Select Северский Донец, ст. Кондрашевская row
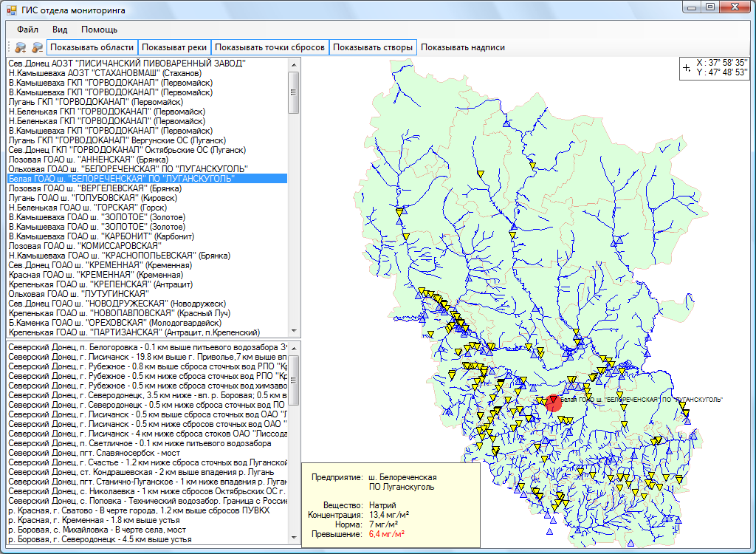Screen dimensions: 756x554 pos(148,472)
